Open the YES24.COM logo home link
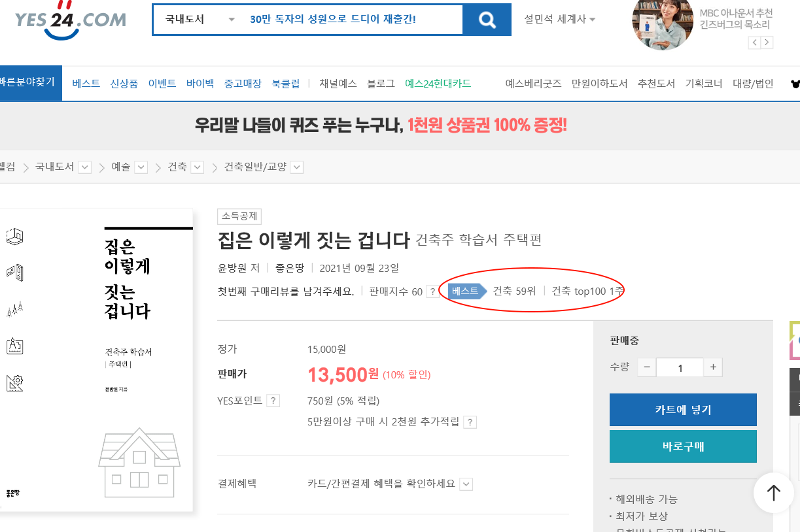The image size is (800, 532). [71, 20]
